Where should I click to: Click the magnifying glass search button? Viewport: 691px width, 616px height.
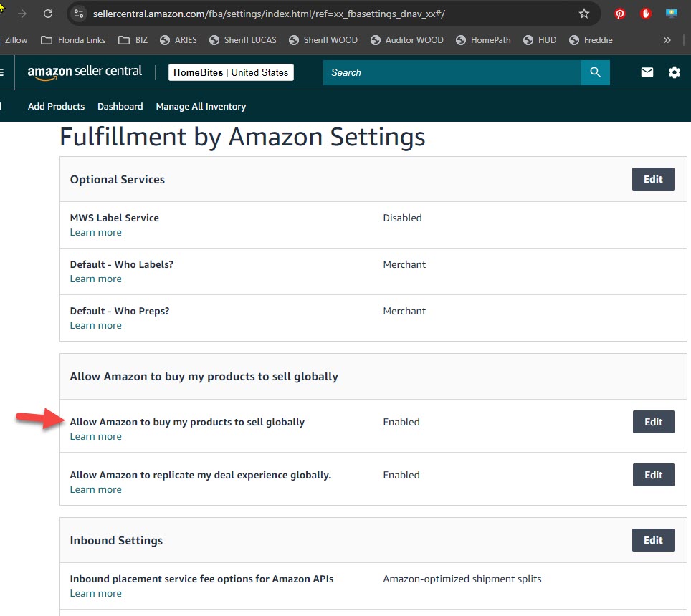pyautogui.click(x=596, y=72)
